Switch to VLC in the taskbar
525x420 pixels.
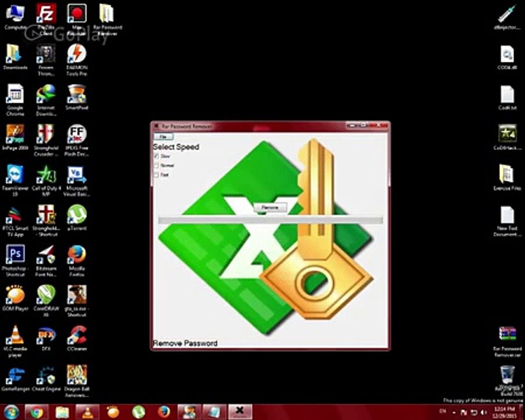tap(87, 412)
